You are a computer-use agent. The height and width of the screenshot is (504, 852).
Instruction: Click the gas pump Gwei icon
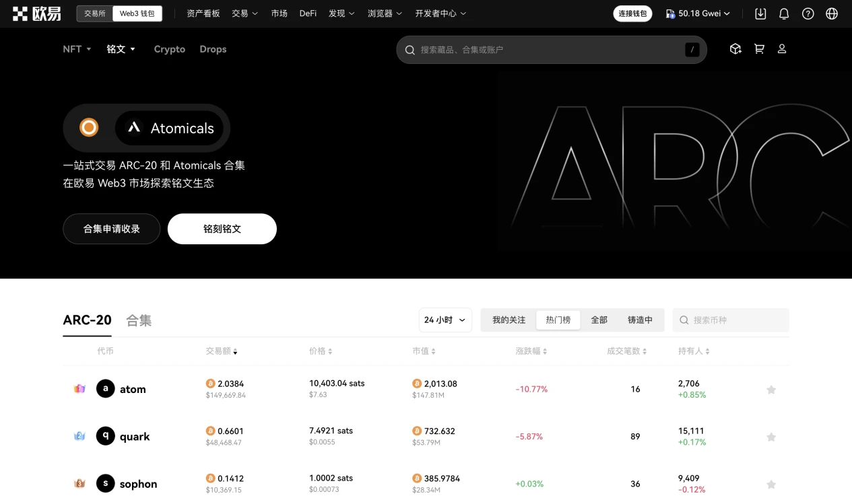coord(671,13)
